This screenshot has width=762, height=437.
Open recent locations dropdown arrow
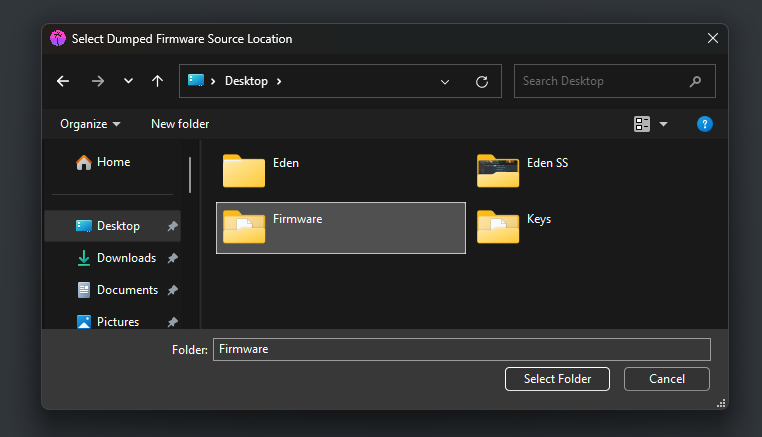click(x=128, y=81)
